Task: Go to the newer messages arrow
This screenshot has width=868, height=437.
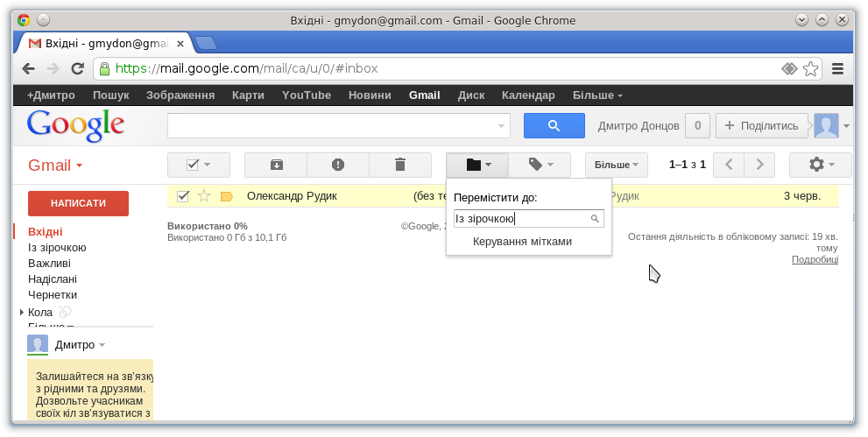Action: 729,165
